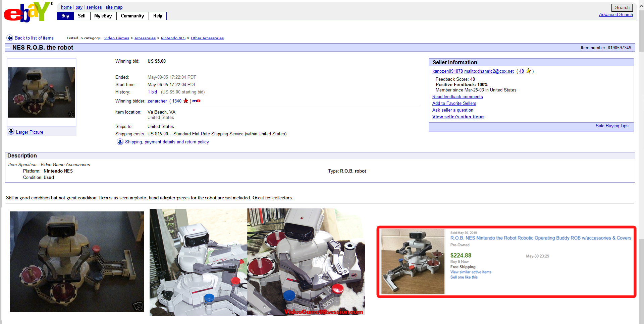Click the 'me' icon next to zenarcher
Screen dimensions: 644x324
pos(196,101)
